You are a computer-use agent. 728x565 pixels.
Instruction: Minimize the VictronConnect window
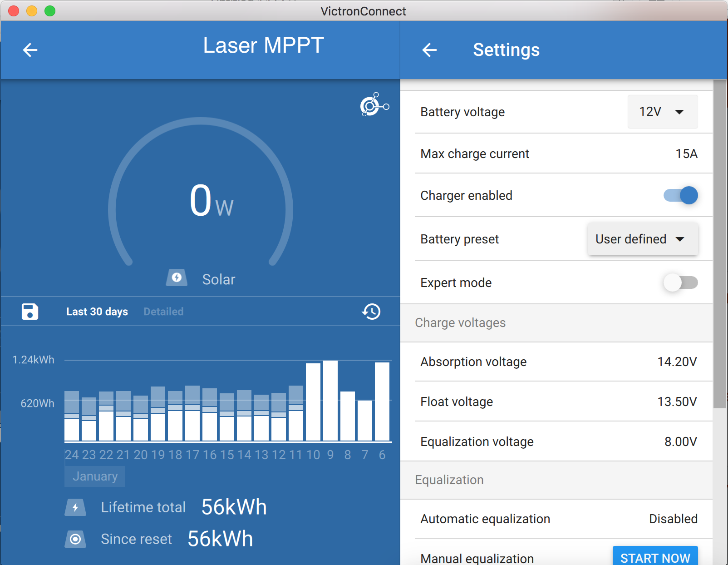(32, 11)
